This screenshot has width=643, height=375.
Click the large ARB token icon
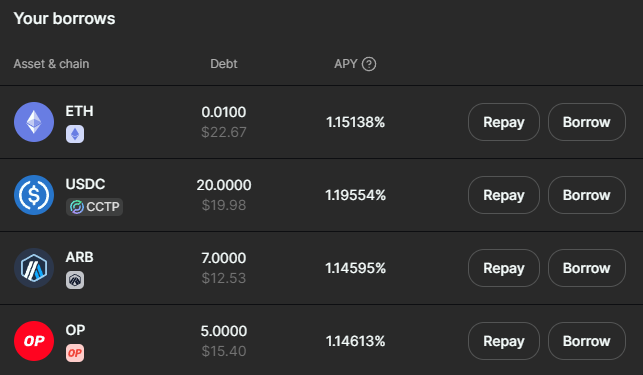pyautogui.click(x=34, y=268)
